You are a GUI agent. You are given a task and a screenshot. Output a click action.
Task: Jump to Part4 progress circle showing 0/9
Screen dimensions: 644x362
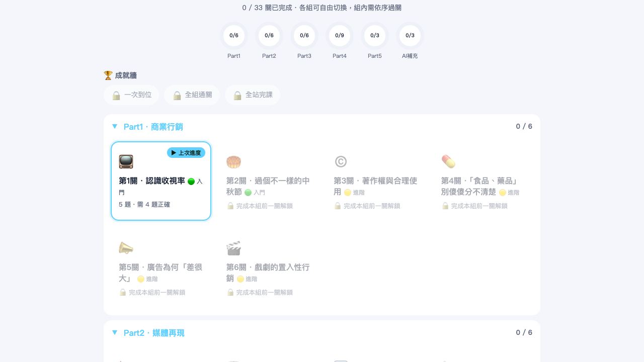340,36
